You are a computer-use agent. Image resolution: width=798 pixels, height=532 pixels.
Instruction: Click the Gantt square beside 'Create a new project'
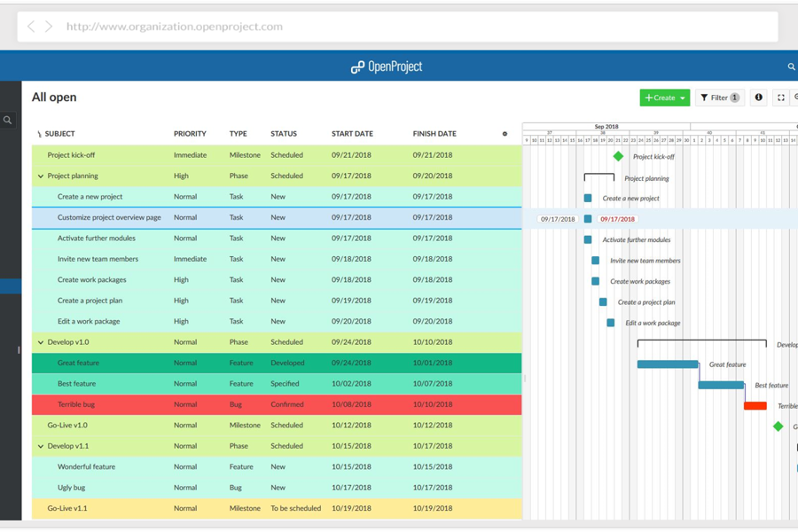coord(588,198)
